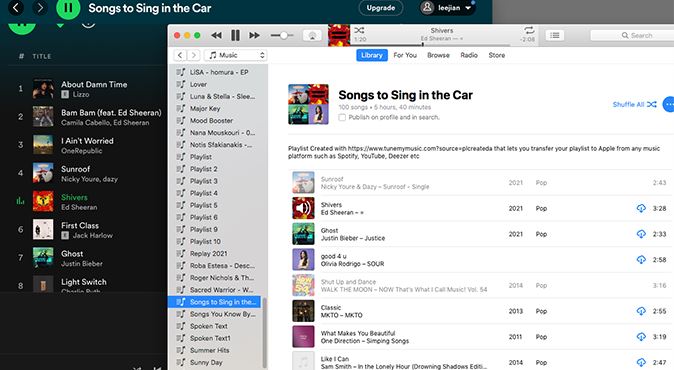Click the Shivers speaker now-playing artwork

pos(303,208)
